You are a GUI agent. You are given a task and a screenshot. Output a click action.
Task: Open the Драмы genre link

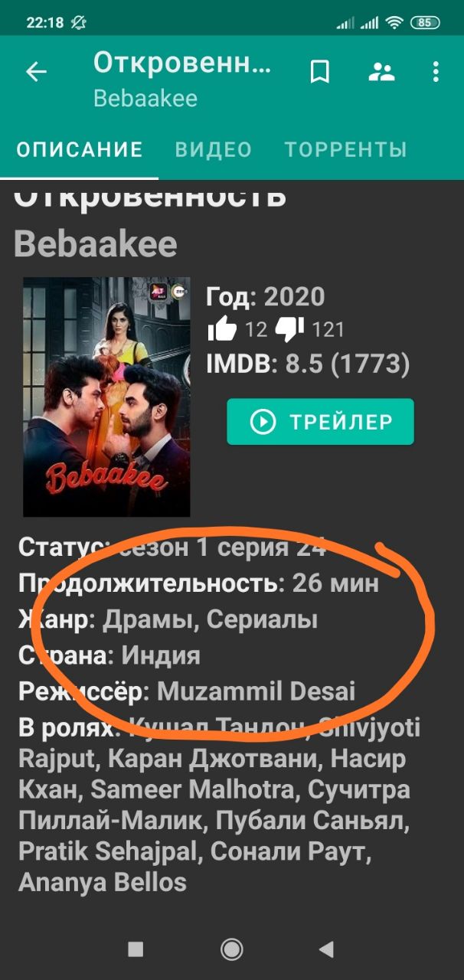(x=151, y=619)
